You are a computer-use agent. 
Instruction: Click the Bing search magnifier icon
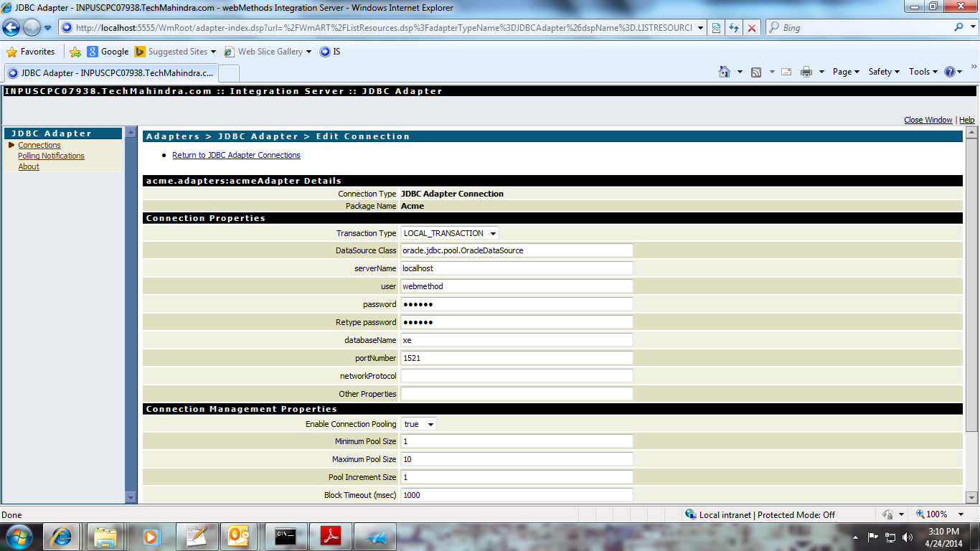[959, 27]
